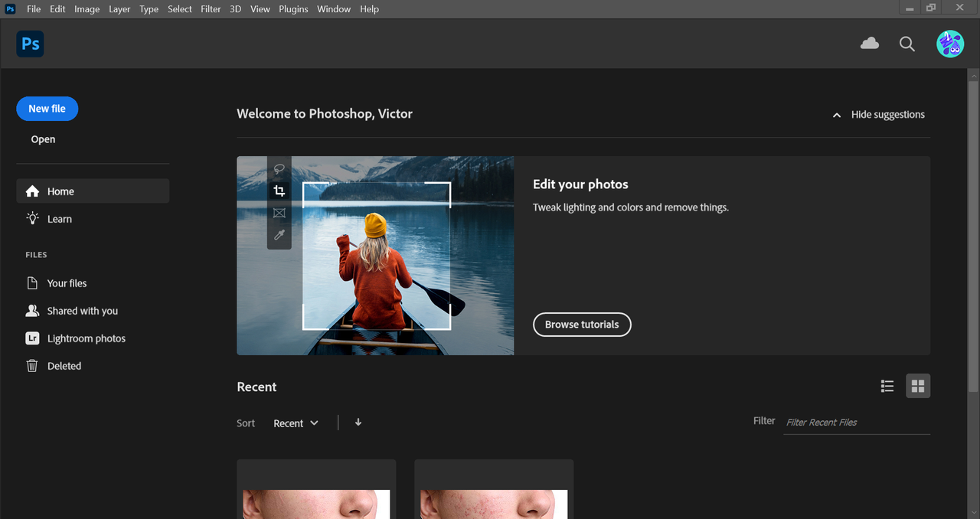Click the frame icon in tutorial image
This screenshot has height=519, width=980.
[279, 214]
